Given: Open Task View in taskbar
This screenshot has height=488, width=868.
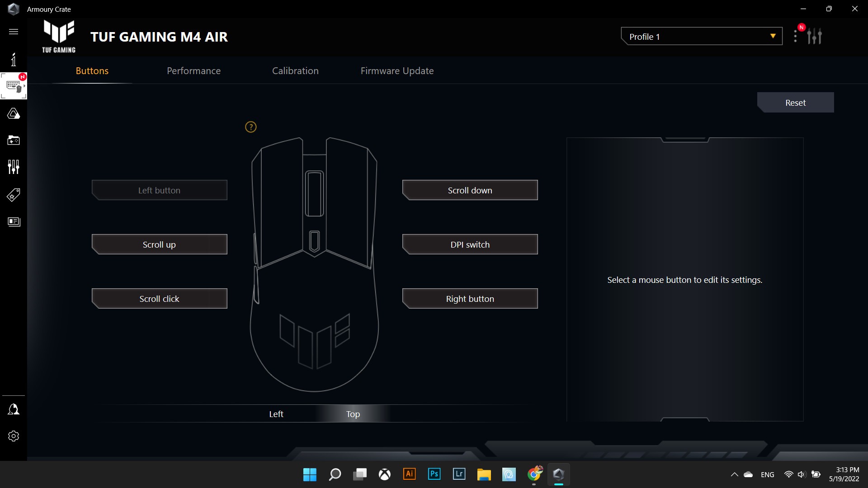Looking at the screenshot, I should pyautogui.click(x=360, y=474).
